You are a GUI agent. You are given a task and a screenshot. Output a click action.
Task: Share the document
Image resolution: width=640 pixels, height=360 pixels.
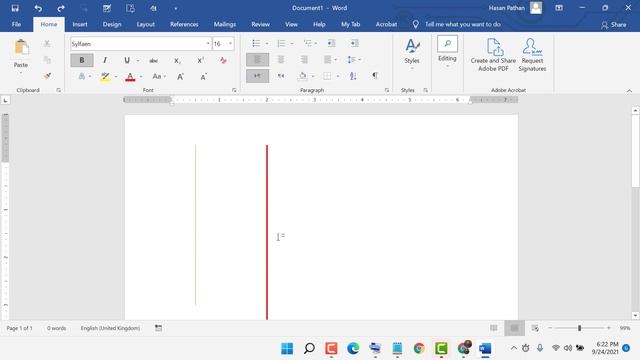pyautogui.click(x=613, y=25)
